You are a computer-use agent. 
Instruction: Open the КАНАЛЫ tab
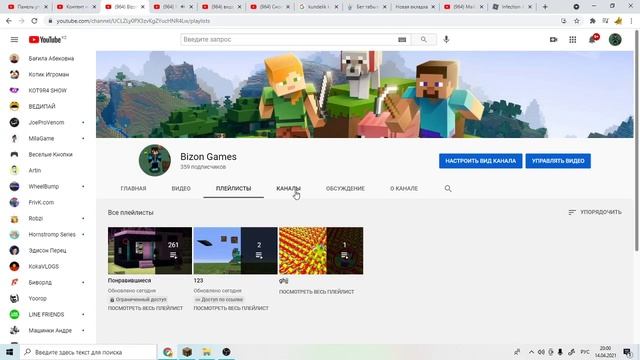click(288, 189)
